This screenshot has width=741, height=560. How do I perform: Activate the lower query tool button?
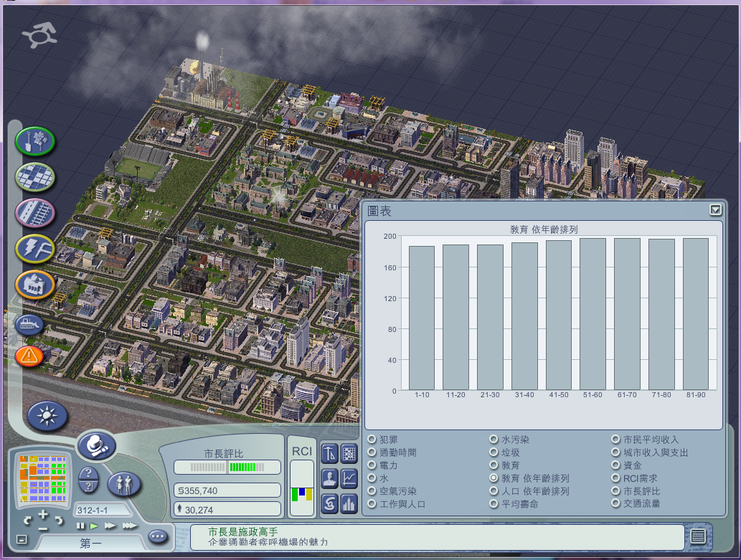(x=88, y=486)
